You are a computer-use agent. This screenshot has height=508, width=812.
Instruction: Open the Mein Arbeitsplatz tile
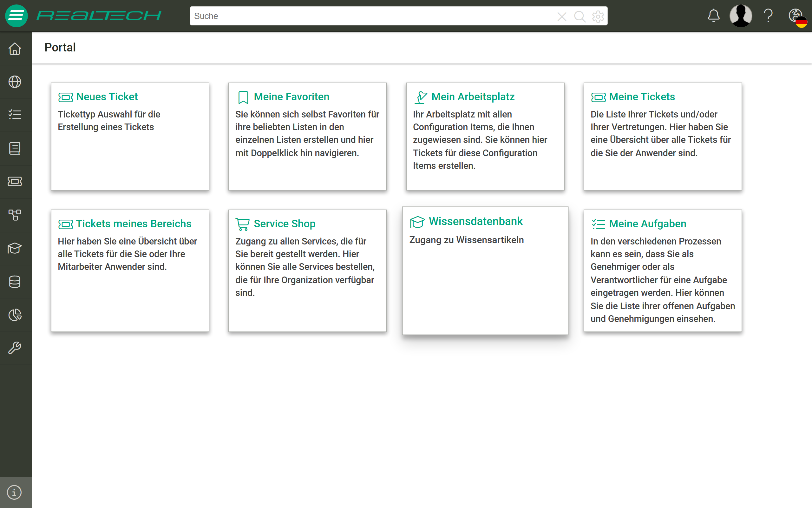[x=485, y=137]
